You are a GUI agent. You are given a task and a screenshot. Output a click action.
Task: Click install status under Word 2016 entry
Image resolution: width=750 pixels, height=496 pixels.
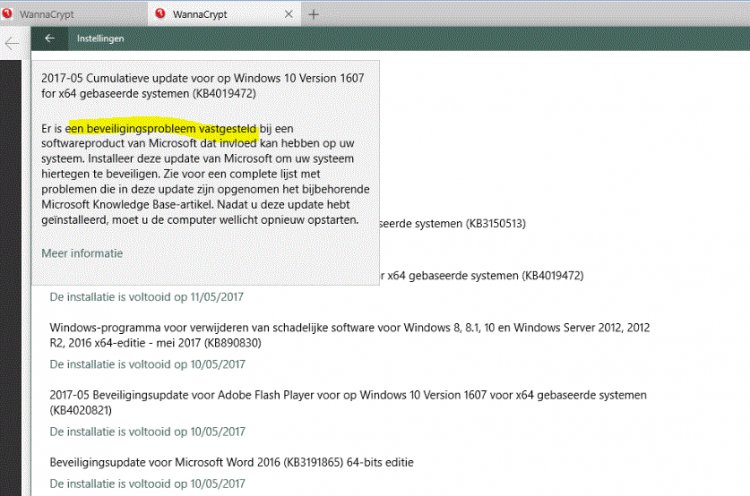click(147, 484)
